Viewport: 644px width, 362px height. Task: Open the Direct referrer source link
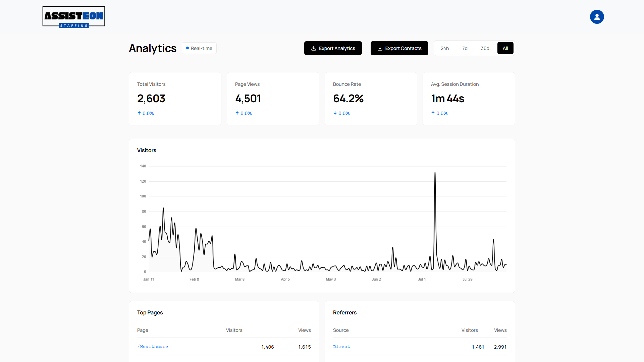tap(341, 347)
